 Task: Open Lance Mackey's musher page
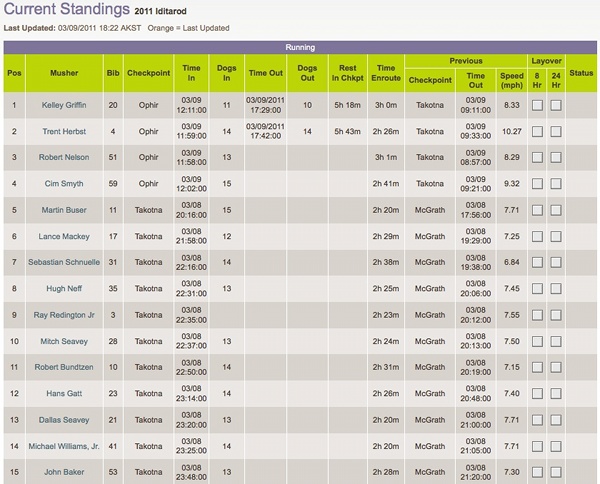click(x=64, y=236)
